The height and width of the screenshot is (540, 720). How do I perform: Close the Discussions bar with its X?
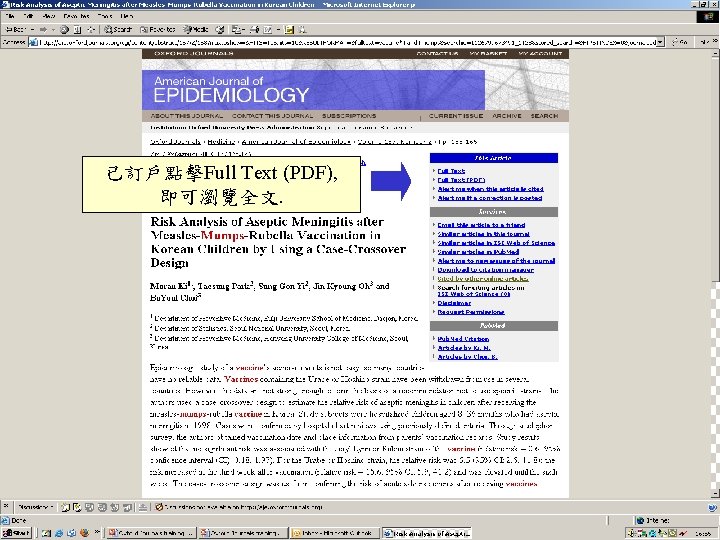6,506
